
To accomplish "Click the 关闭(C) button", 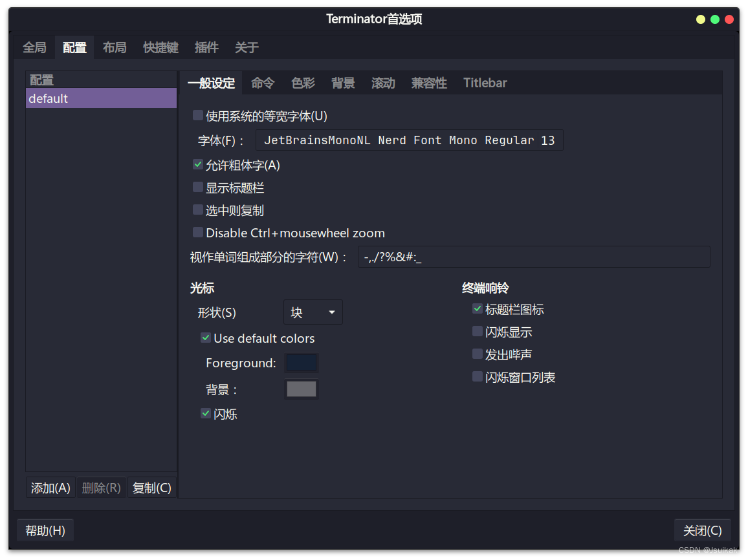I will pos(702,530).
